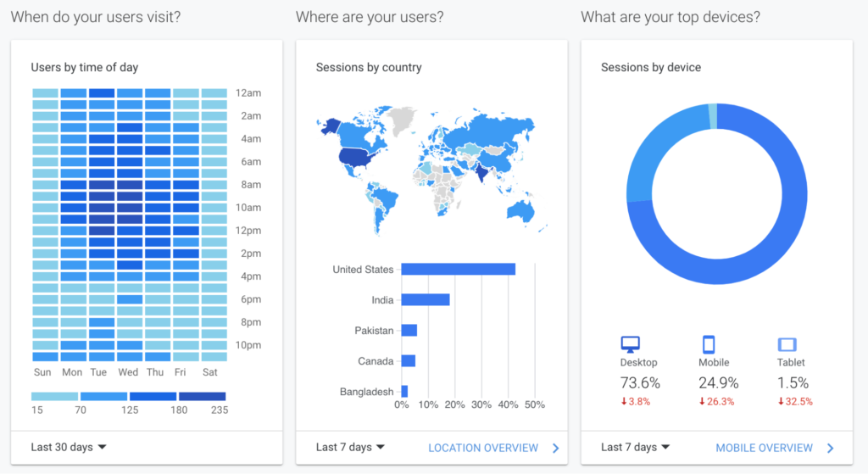Click the arrow next to Mobile Overview
The height and width of the screenshot is (474, 868).
[830, 448]
